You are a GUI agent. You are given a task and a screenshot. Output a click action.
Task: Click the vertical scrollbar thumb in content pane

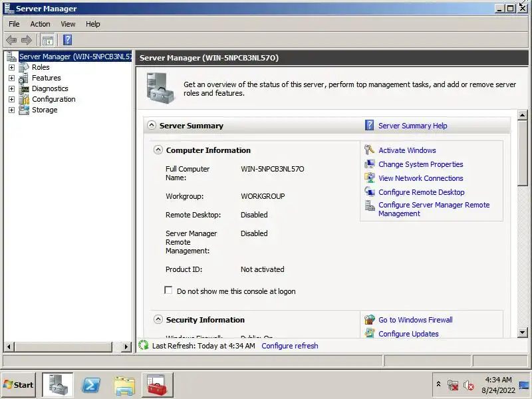523,153
